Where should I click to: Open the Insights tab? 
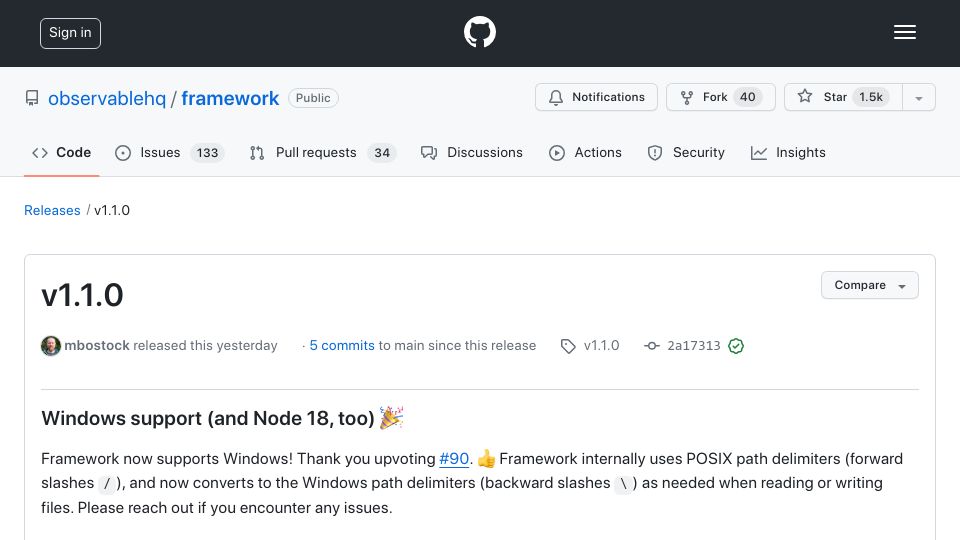tap(788, 152)
